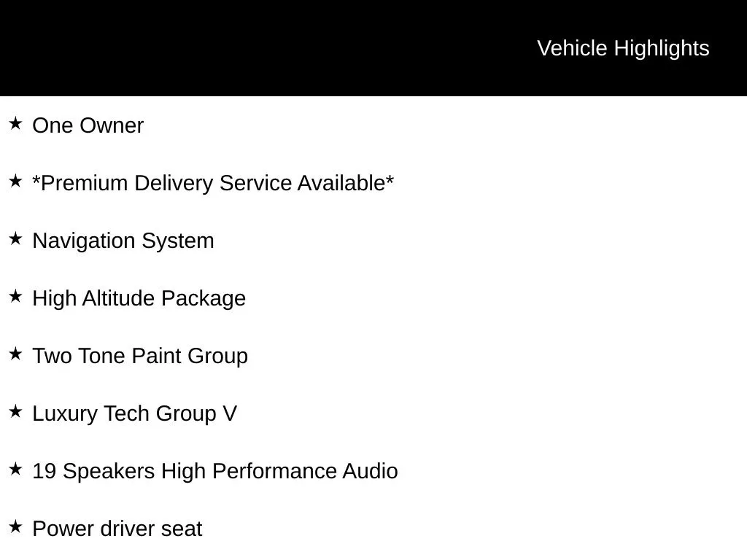The height and width of the screenshot is (560, 747).
Task: Select the One Owner highlight text
Action: pos(88,125)
